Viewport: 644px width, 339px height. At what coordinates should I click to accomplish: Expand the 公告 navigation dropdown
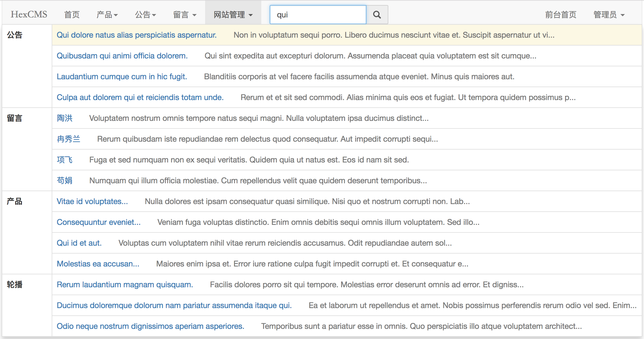pos(145,15)
